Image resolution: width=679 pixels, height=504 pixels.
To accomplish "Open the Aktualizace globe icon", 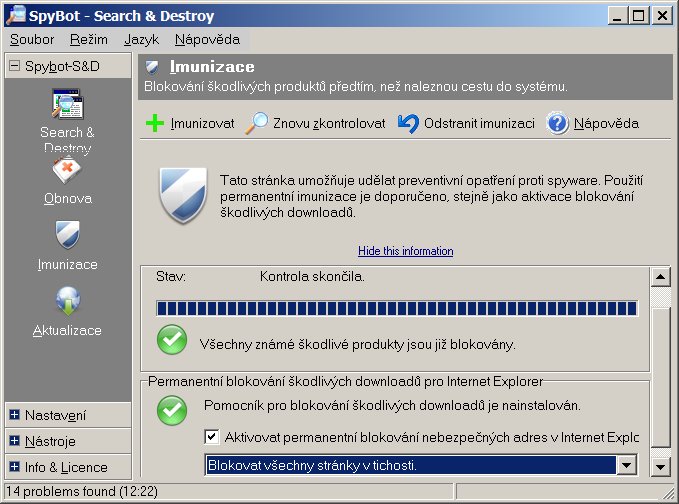I will click(x=68, y=301).
